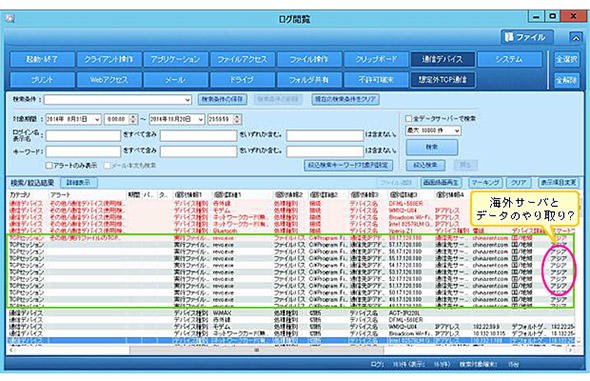Click 現在の検索条件をクリア button
This screenshot has height=381, width=590.
point(345,99)
